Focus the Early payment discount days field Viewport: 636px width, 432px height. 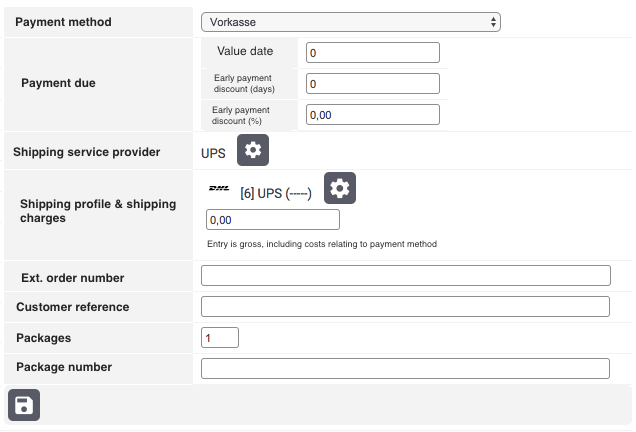[x=373, y=84]
